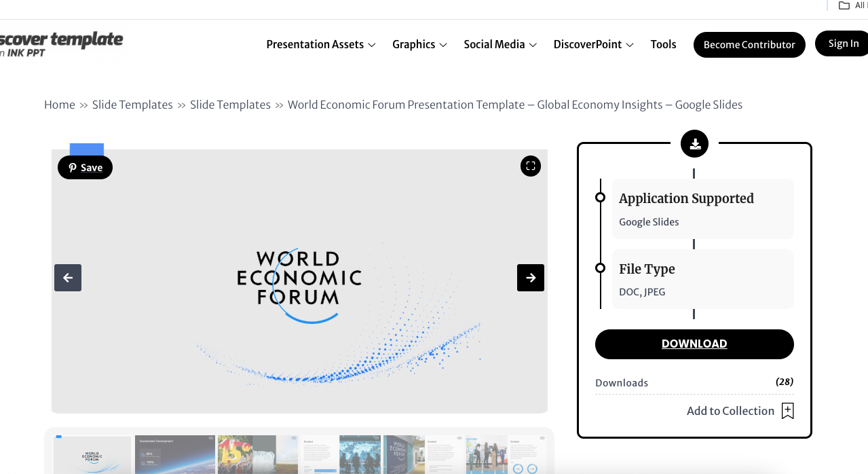Click the Application Supported heading
This screenshot has width=868, height=474.
coord(686,198)
